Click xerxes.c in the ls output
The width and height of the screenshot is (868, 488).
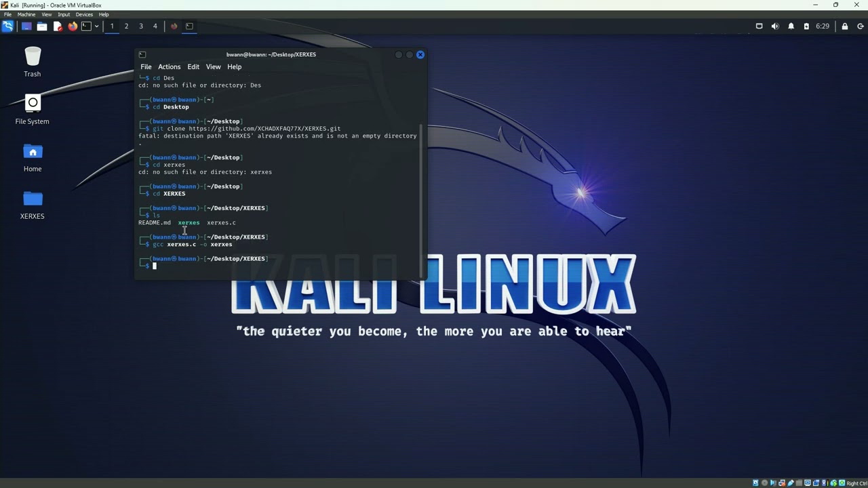[x=221, y=223]
